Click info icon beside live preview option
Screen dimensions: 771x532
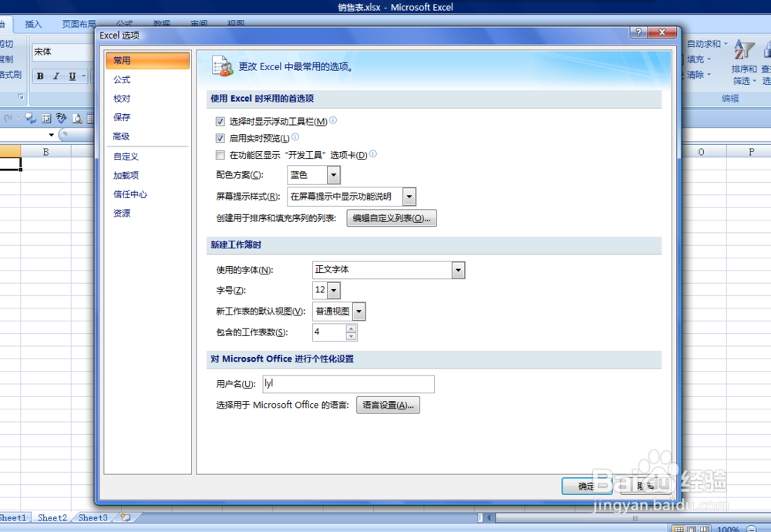[x=295, y=136]
